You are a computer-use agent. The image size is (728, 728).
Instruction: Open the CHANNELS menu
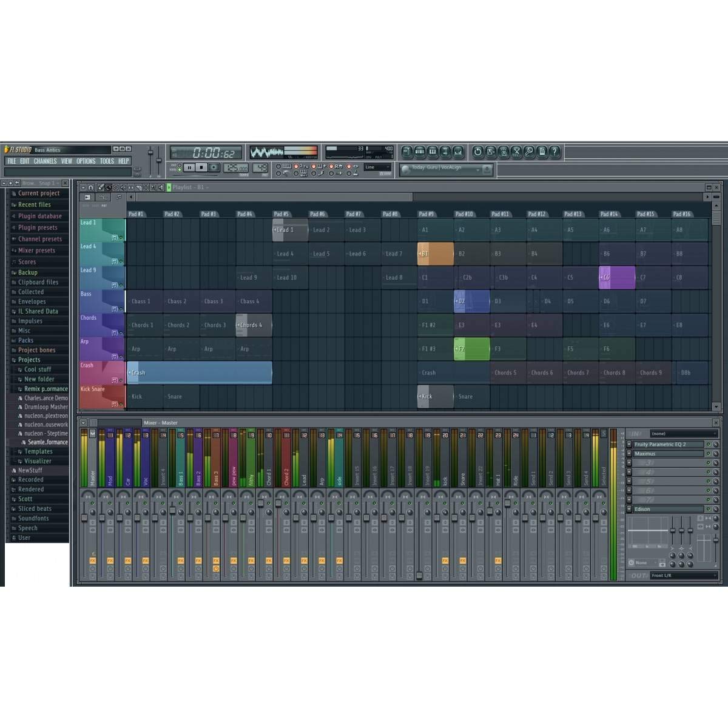tap(45, 161)
